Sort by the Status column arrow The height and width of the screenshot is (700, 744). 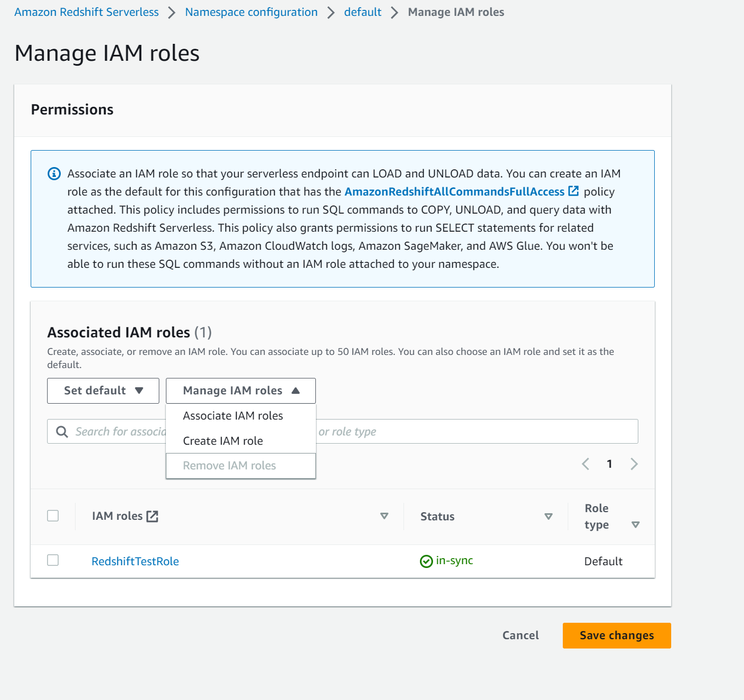click(548, 517)
